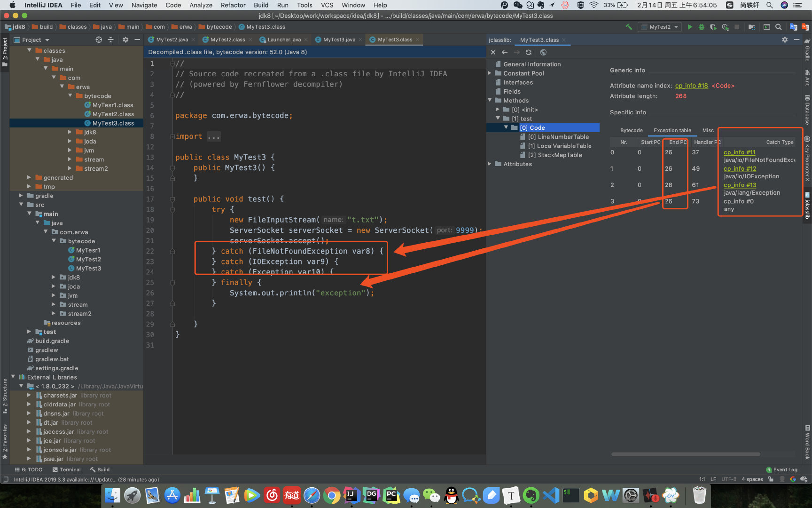Click the jclasslib web browser globe icon

click(543, 52)
